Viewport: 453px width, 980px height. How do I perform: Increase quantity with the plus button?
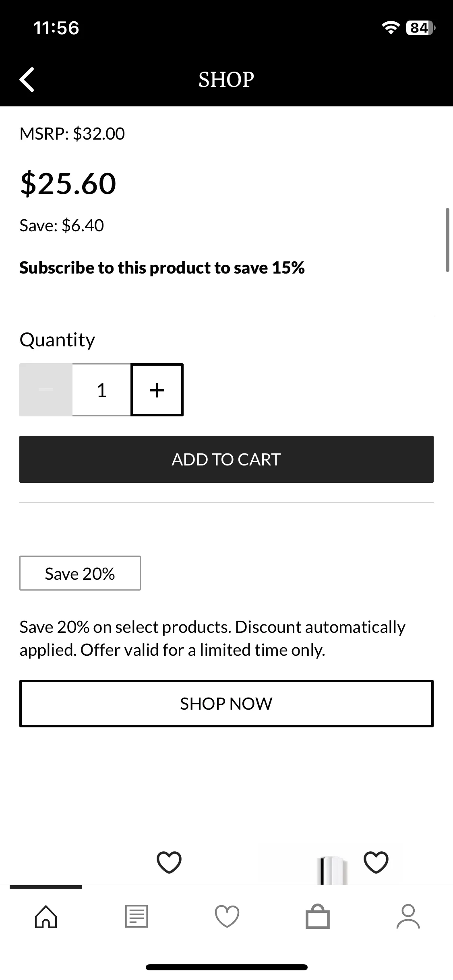(157, 390)
